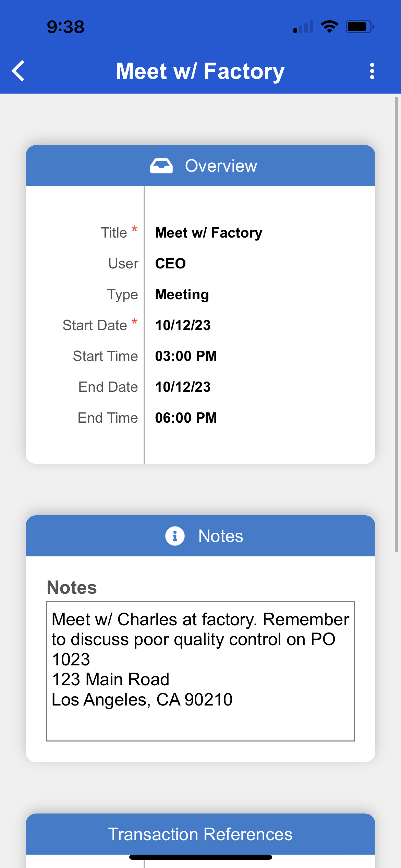Click the Notes info circle icon
Screen dimensions: 401x868
(175, 536)
